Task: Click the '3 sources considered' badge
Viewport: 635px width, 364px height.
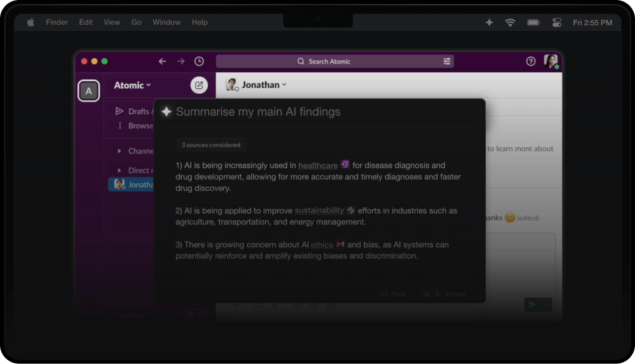Action: pos(211,145)
